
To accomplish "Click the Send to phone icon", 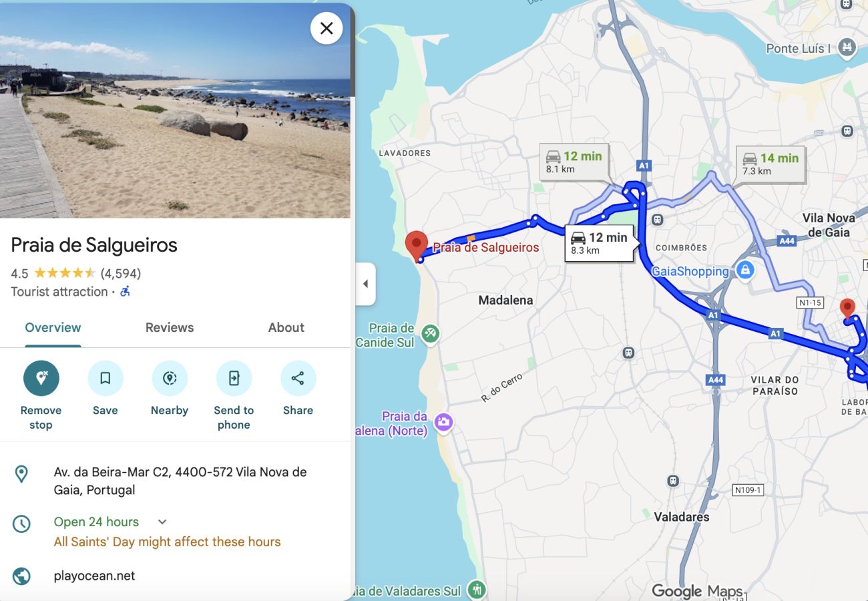I will click(x=234, y=379).
